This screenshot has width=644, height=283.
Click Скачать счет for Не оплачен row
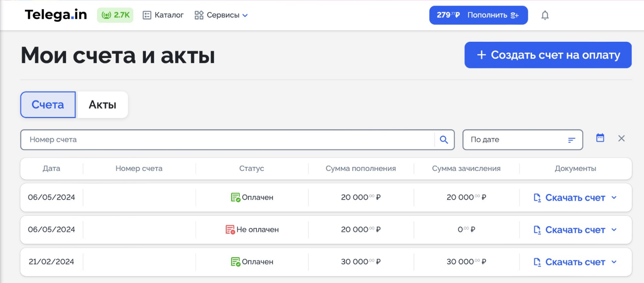575,230
